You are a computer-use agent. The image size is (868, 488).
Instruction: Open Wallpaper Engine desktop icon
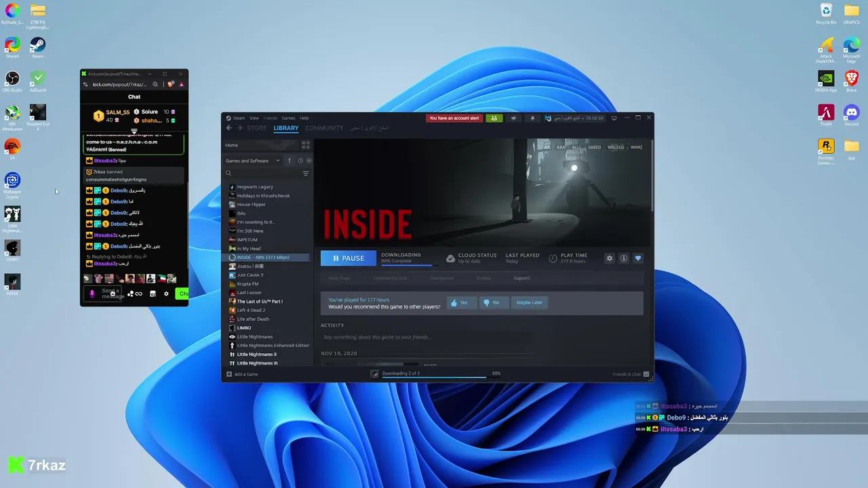[12, 185]
